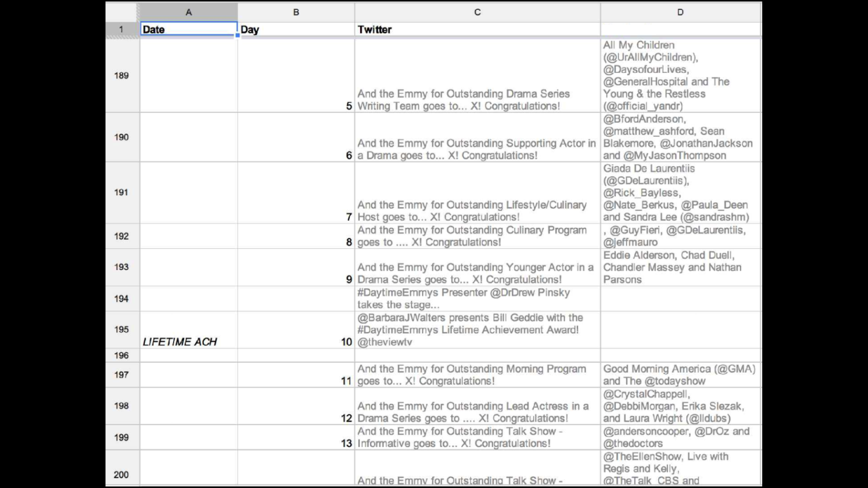Click the All My Children nominees cell
868x488 pixels.
(681, 75)
